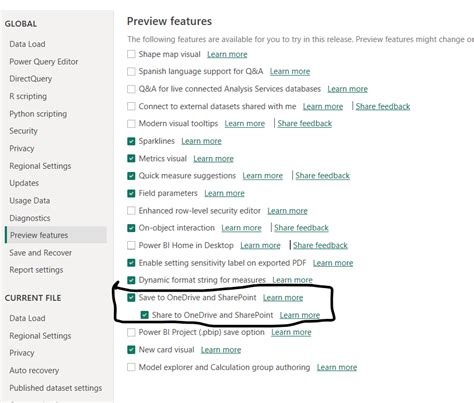
Task: Learn more about On-object interaction
Action: [x=241, y=228]
